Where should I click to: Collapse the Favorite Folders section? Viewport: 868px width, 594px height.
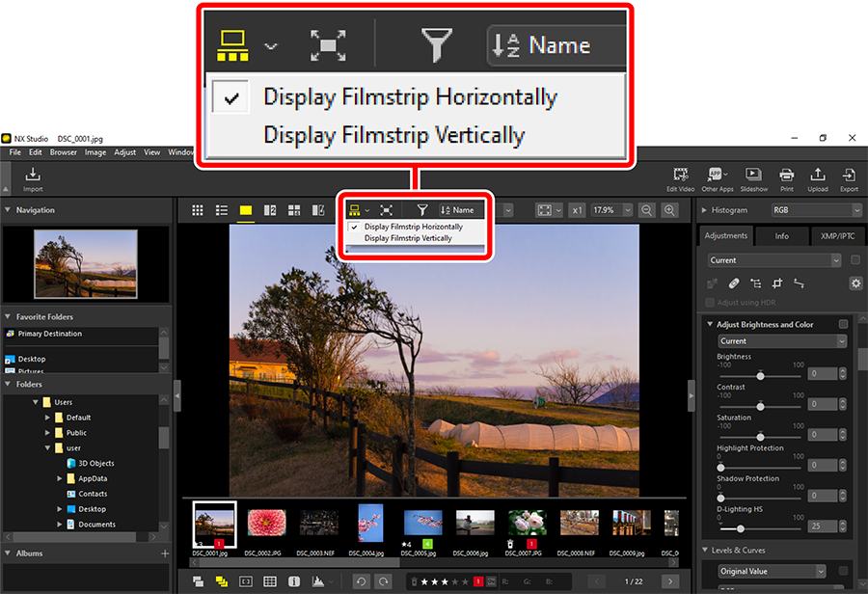pos(8,316)
